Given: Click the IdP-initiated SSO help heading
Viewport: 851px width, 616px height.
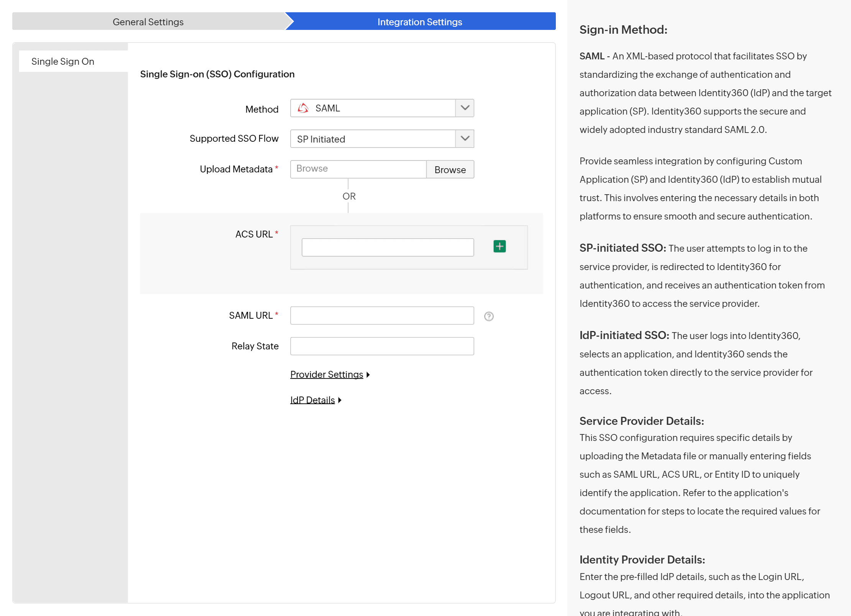Looking at the screenshot, I should click(x=624, y=335).
